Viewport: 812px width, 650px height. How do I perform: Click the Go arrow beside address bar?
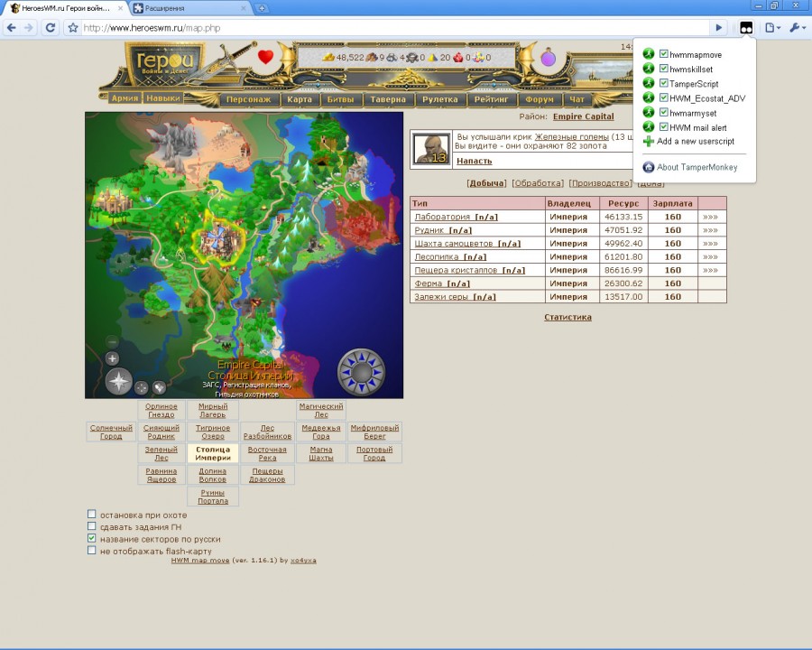(718, 27)
